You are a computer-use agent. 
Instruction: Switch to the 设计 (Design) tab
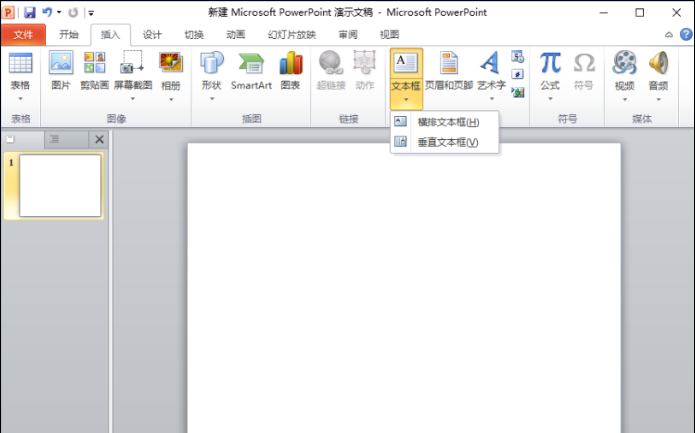pyautogui.click(x=152, y=34)
